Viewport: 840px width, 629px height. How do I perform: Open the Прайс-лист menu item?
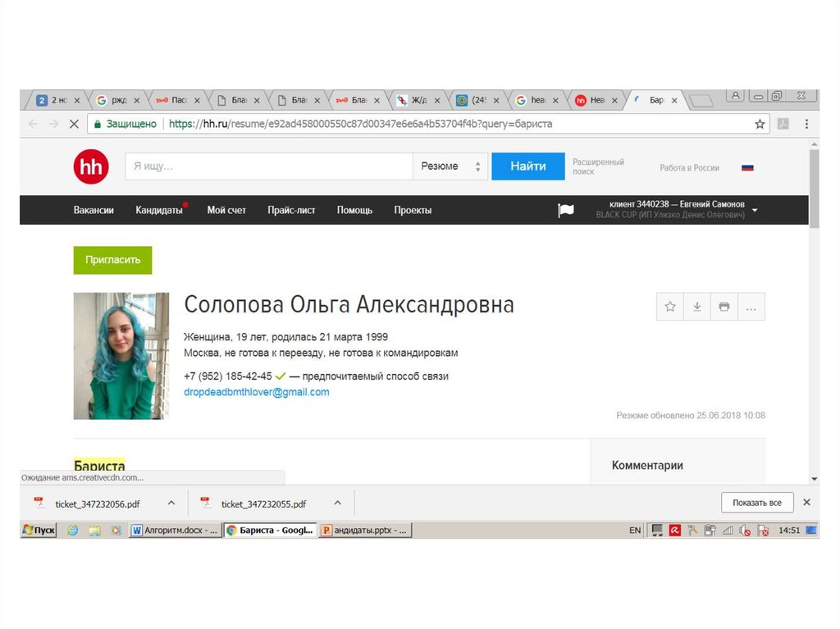291,210
